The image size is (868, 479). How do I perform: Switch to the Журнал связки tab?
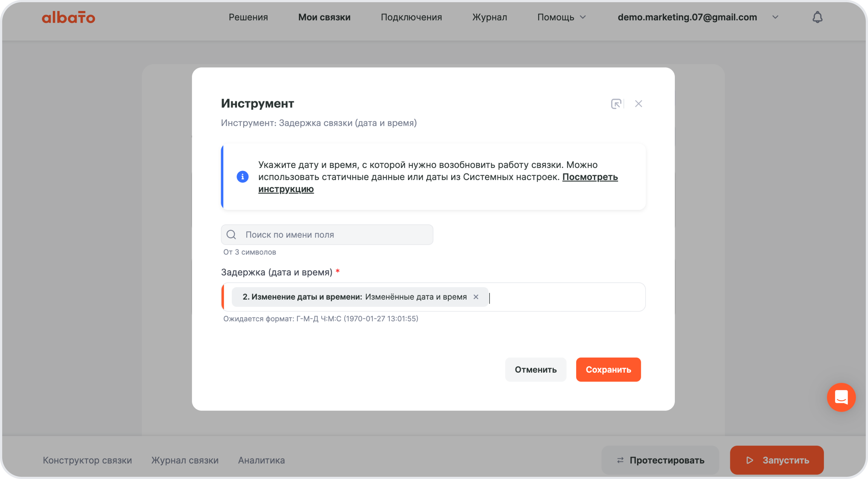tap(185, 460)
